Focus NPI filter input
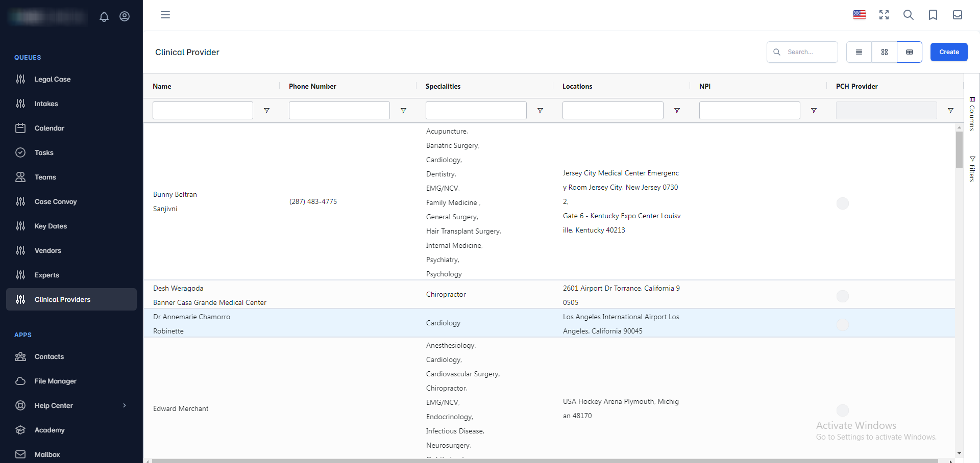Image resolution: width=980 pixels, height=463 pixels. (750, 111)
